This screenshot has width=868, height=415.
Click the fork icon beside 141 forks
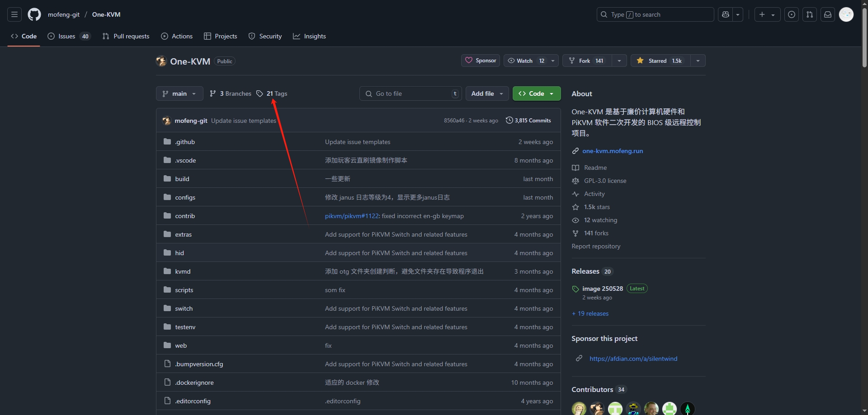coord(576,233)
